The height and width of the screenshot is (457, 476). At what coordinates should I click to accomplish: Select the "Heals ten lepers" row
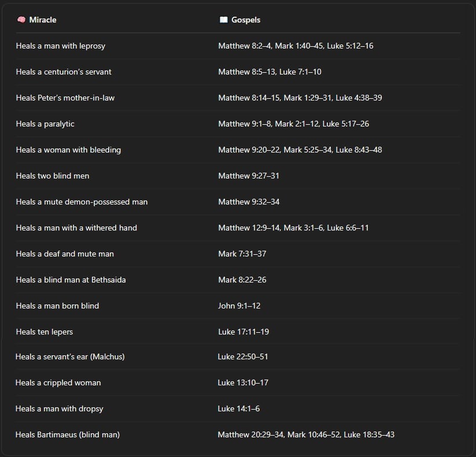[45, 332]
